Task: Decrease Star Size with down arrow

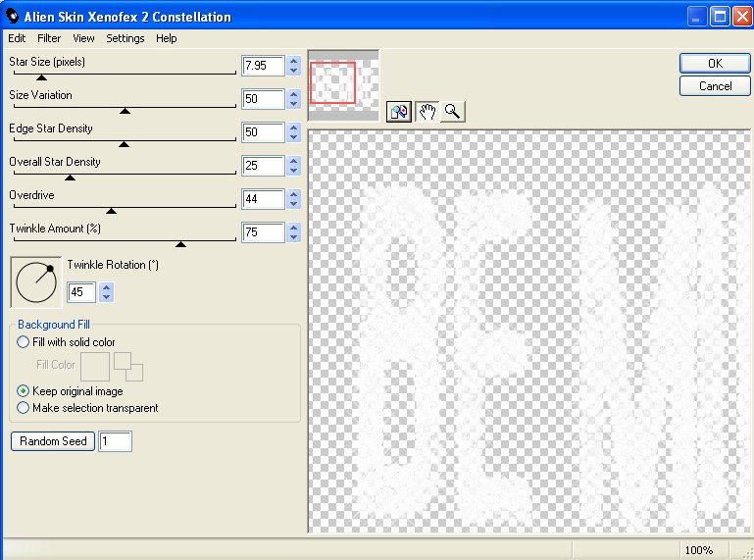Action: (x=294, y=71)
